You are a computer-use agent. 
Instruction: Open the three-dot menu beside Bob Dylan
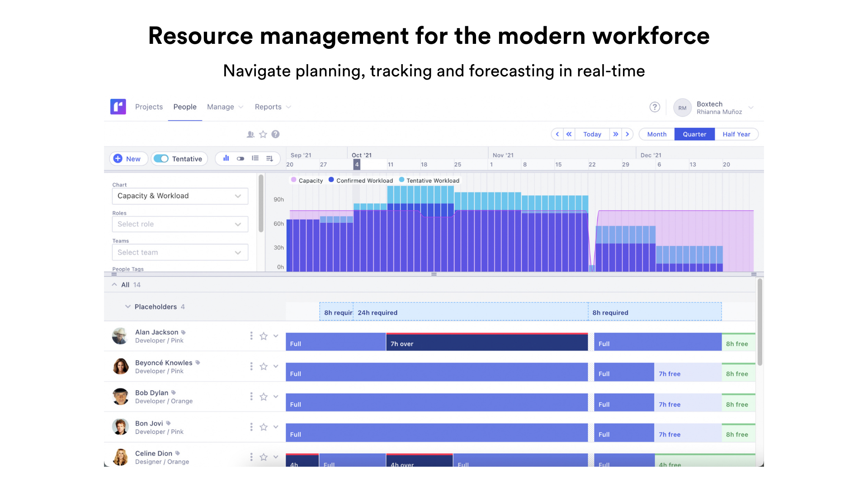click(251, 397)
